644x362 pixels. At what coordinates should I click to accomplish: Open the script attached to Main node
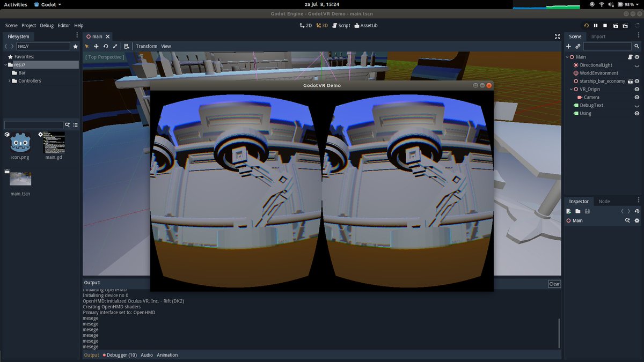(630, 57)
